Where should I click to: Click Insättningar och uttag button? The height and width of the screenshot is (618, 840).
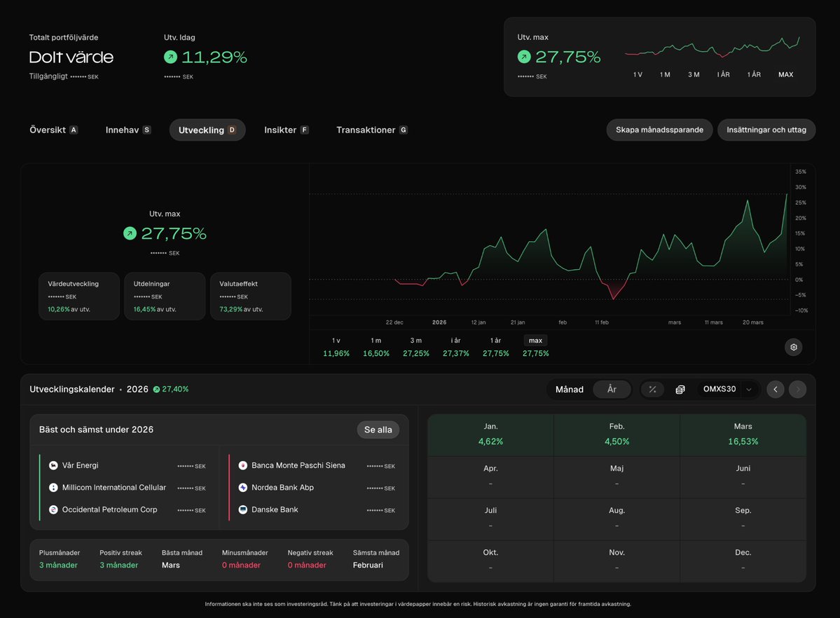click(766, 130)
